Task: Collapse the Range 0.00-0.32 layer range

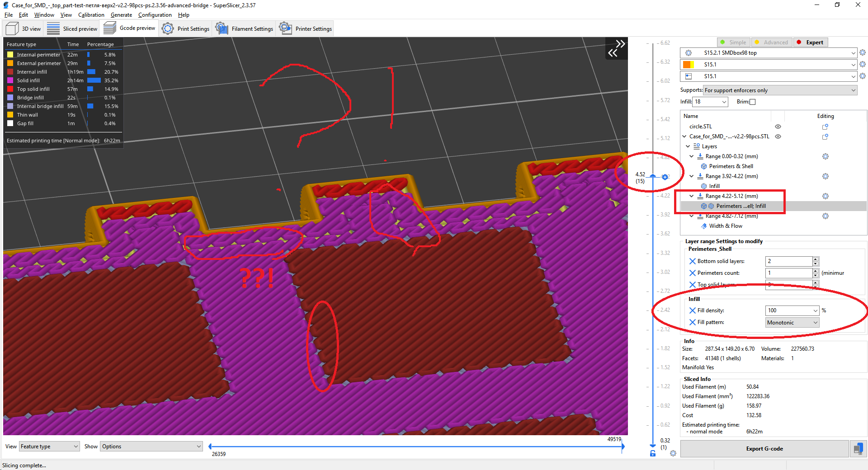Action: tap(691, 156)
